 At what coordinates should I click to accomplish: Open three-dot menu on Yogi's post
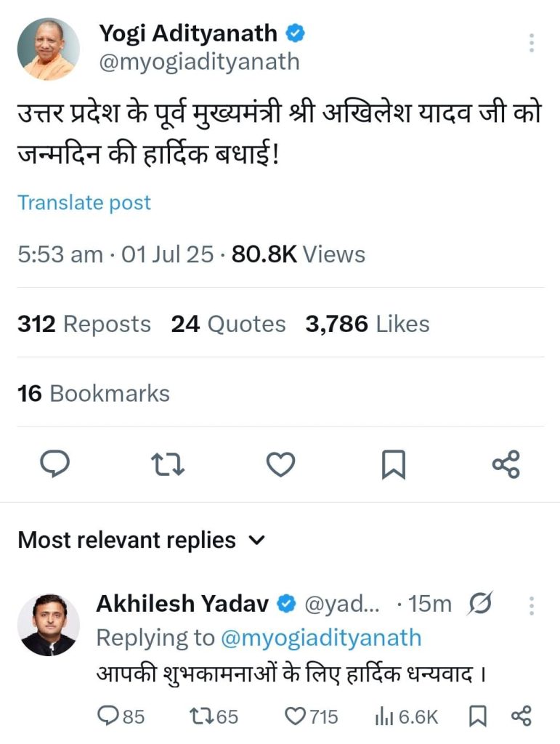click(x=532, y=44)
